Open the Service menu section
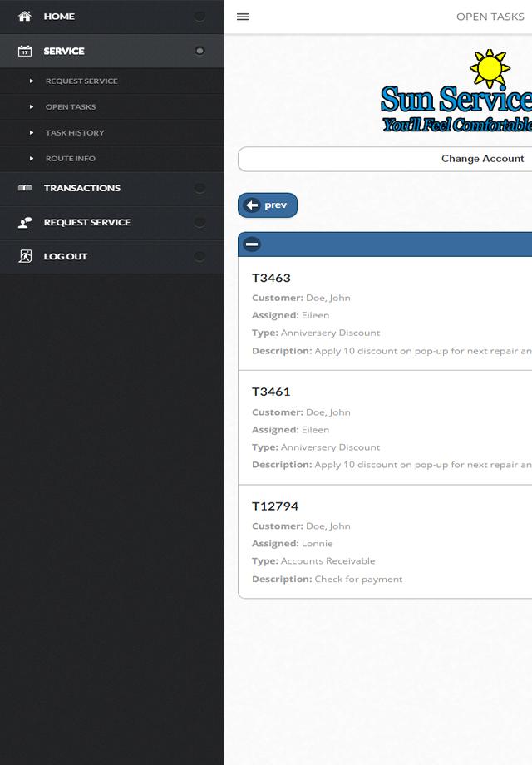This screenshot has height=765, width=532. [112, 51]
